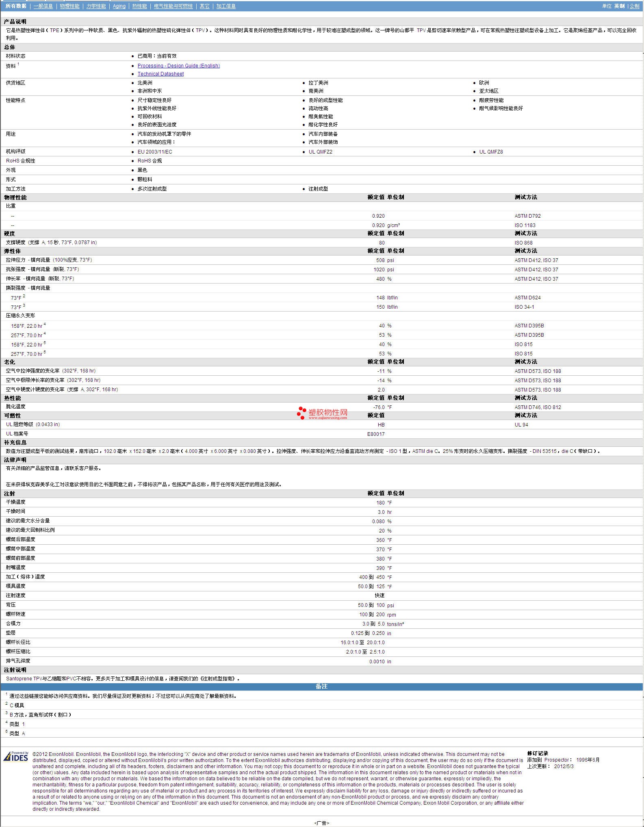This screenshot has width=644, height=827.
Task: Click the 总体 section header
Action: tap(10, 47)
